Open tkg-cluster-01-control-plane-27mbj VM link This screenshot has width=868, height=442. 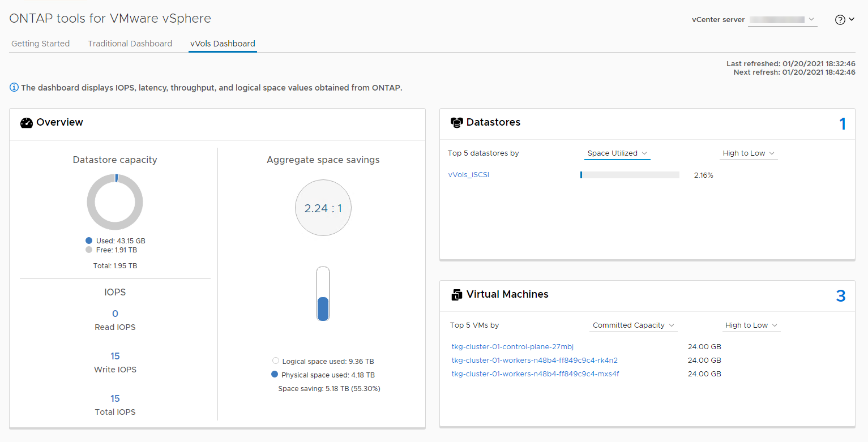[x=512, y=347]
